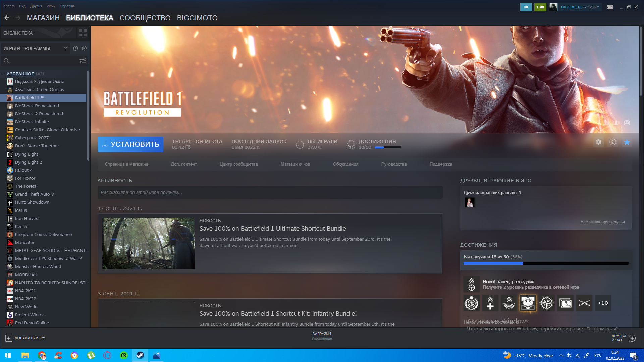
Task: Open Руководства link
Action: click(x=394, y=164)
